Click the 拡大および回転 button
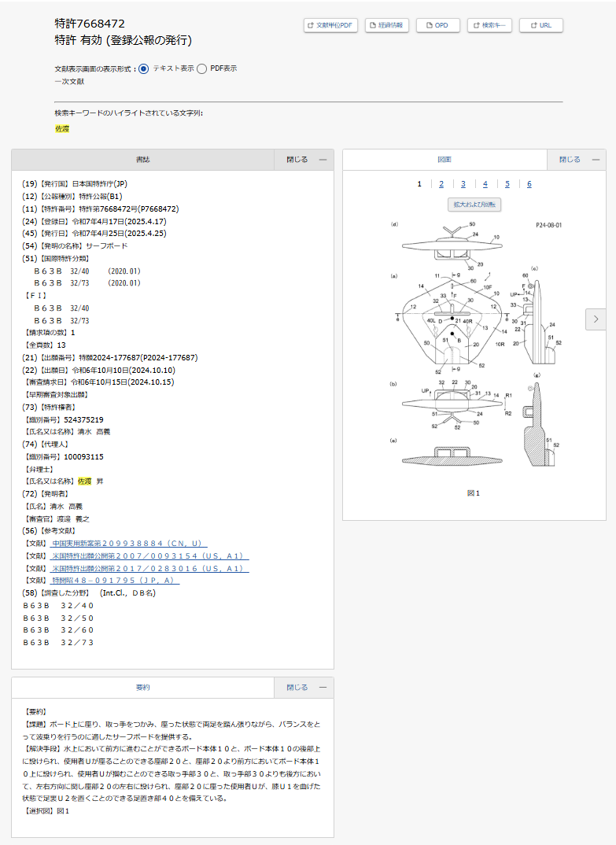The height and width of the screenshot is (845, 616). coord(474,205)
